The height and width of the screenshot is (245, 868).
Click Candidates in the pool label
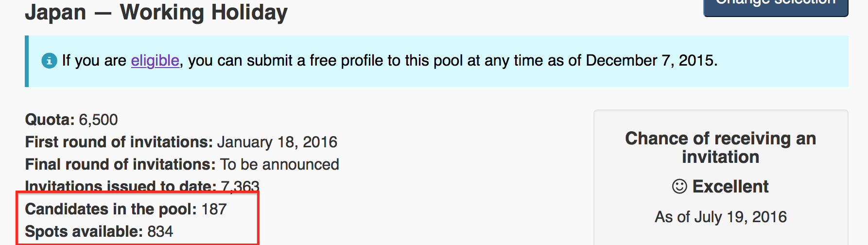coord(111,209)
